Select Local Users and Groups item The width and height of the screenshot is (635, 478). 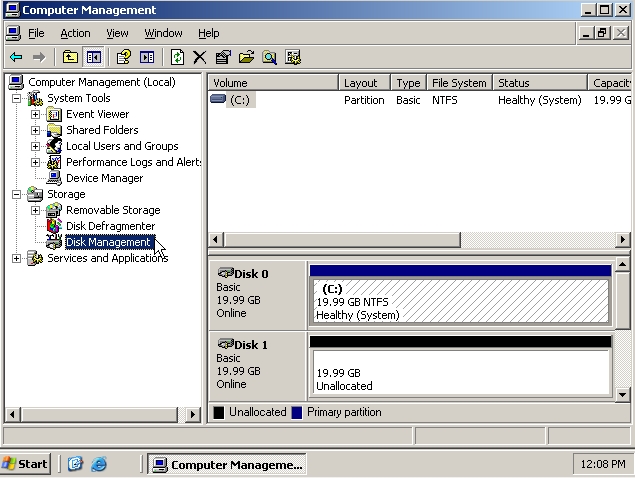pos(122,146)
